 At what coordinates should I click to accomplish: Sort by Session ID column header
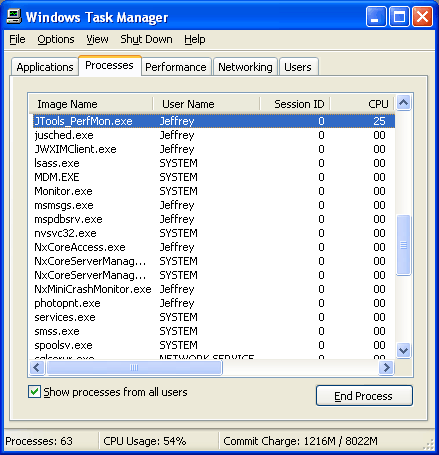tap(295, 104)
